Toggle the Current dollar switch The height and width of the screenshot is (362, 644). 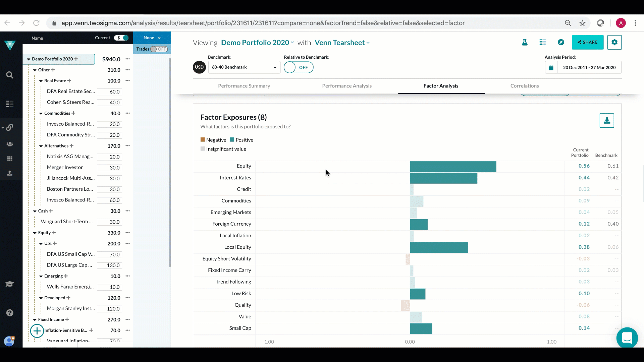click(x=121, y=38)
